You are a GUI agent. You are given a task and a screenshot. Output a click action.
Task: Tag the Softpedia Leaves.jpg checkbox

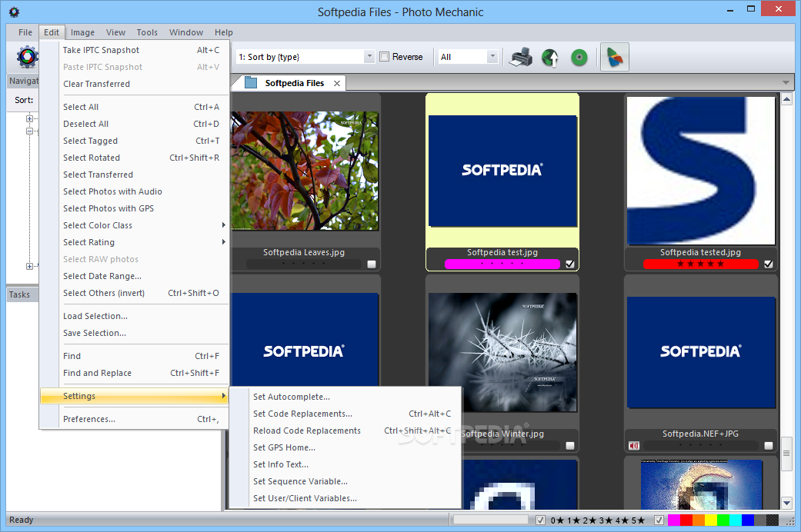(372, 264)
